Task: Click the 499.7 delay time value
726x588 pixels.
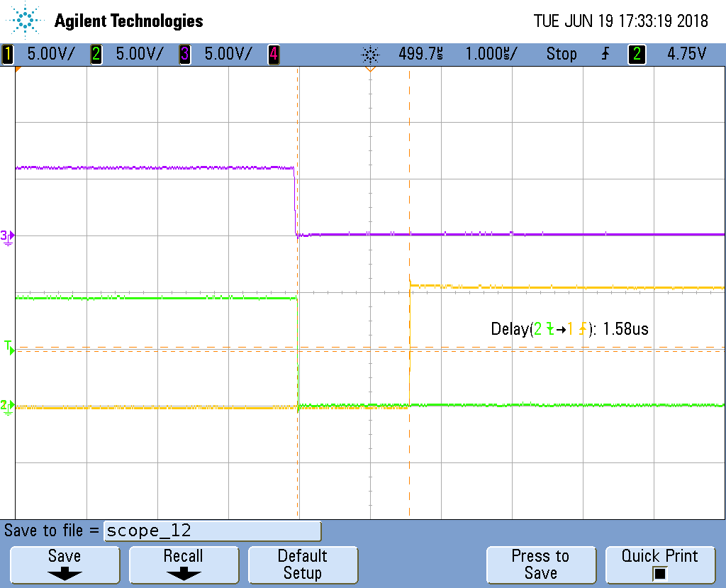Action: coord(421,54)
